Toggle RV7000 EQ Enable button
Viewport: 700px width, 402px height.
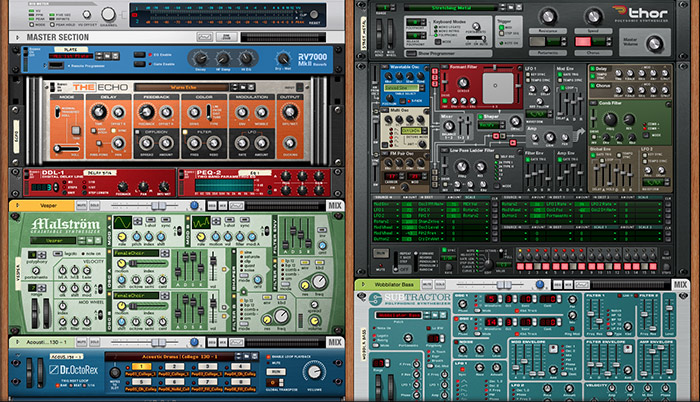(140, 54)
